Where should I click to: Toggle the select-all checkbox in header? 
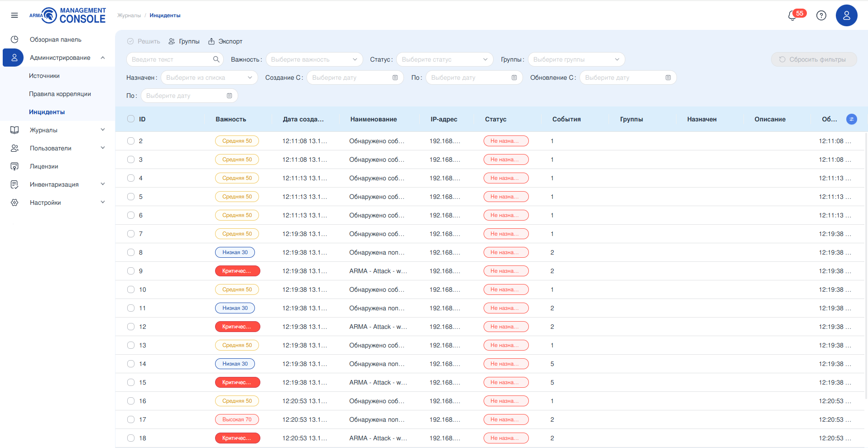click(x=131, y=119)
